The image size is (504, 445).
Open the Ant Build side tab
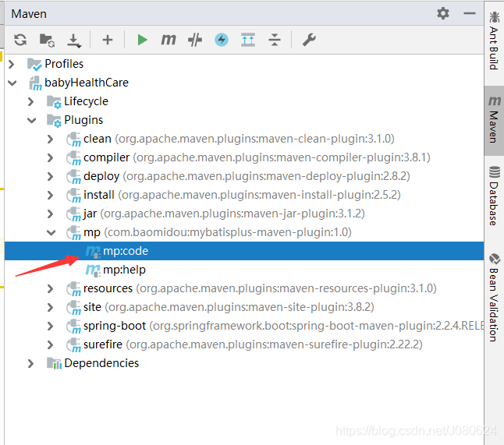[x=494, y=41]
